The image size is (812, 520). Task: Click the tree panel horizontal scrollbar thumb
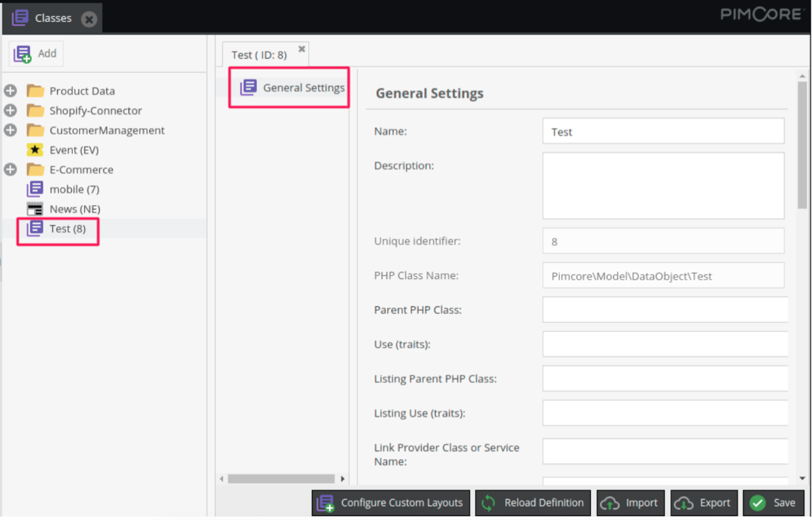(x=281, y=479)
